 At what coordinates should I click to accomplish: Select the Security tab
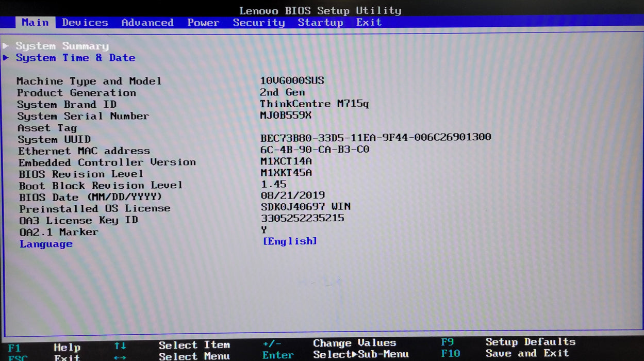pos(259,23)
